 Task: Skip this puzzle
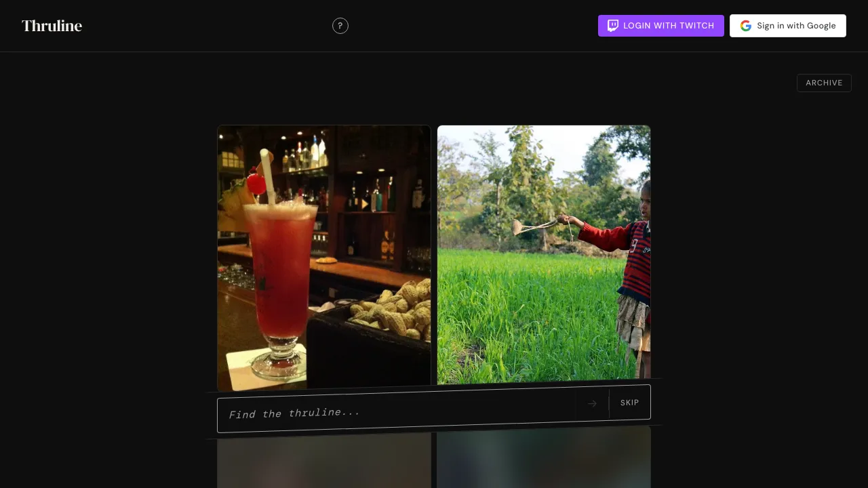(x=630, y=403)
